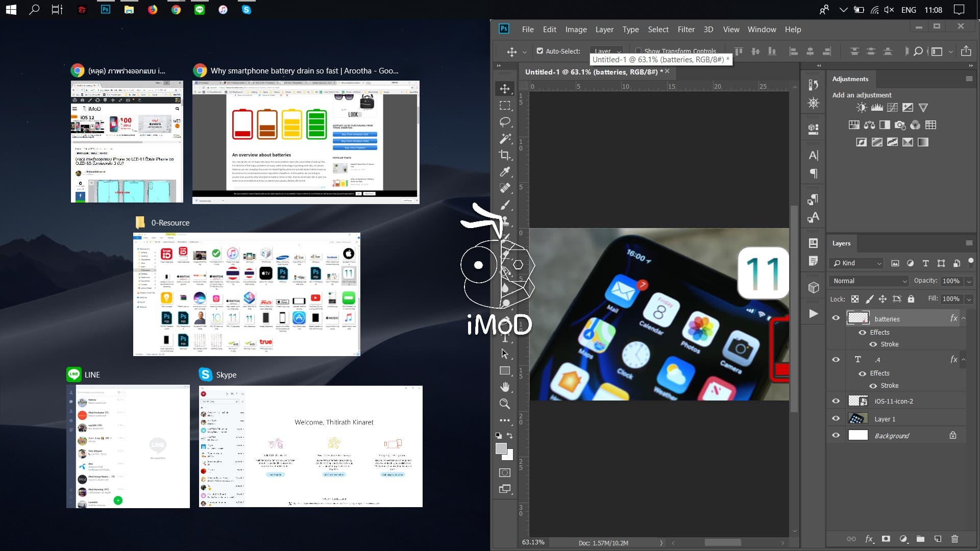980x551 pixels.
Task: Activate the Crop tool
Action: (505, 155)
